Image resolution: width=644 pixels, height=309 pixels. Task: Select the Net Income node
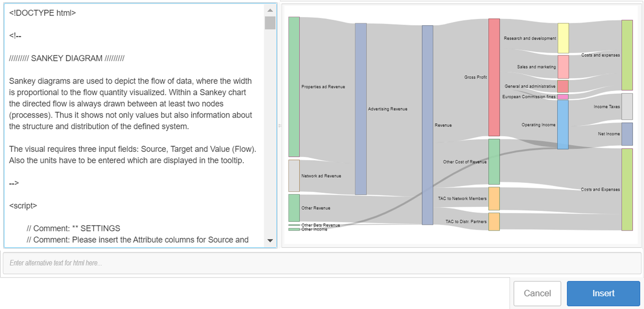628,134
